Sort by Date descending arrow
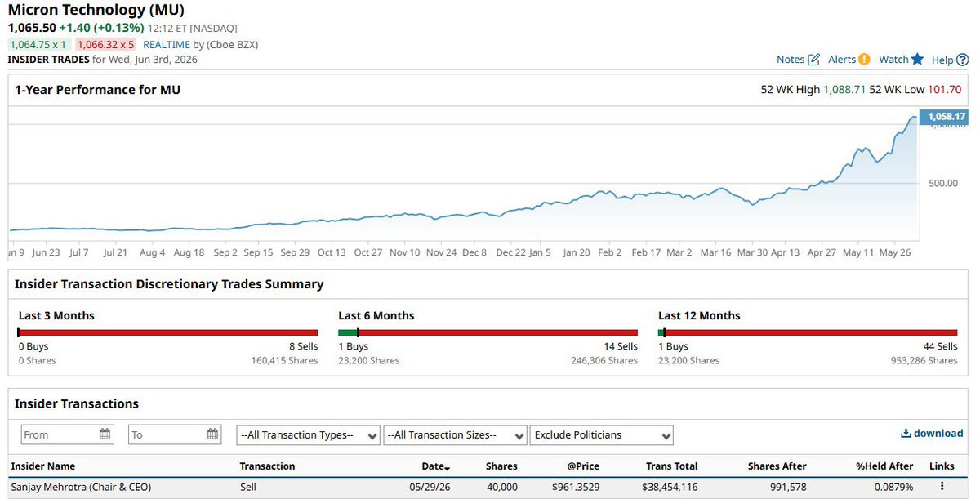Viewport: 980px width, 499px height. [447, 467]
